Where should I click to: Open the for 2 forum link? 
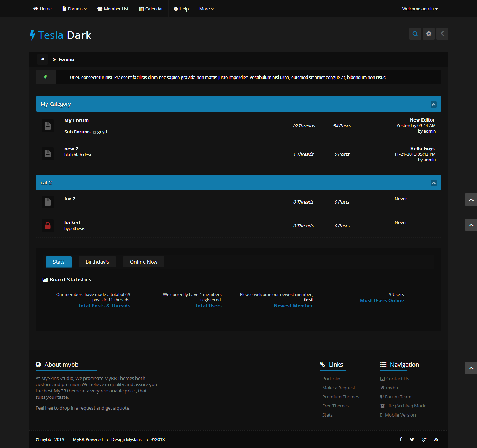[70, 199]
